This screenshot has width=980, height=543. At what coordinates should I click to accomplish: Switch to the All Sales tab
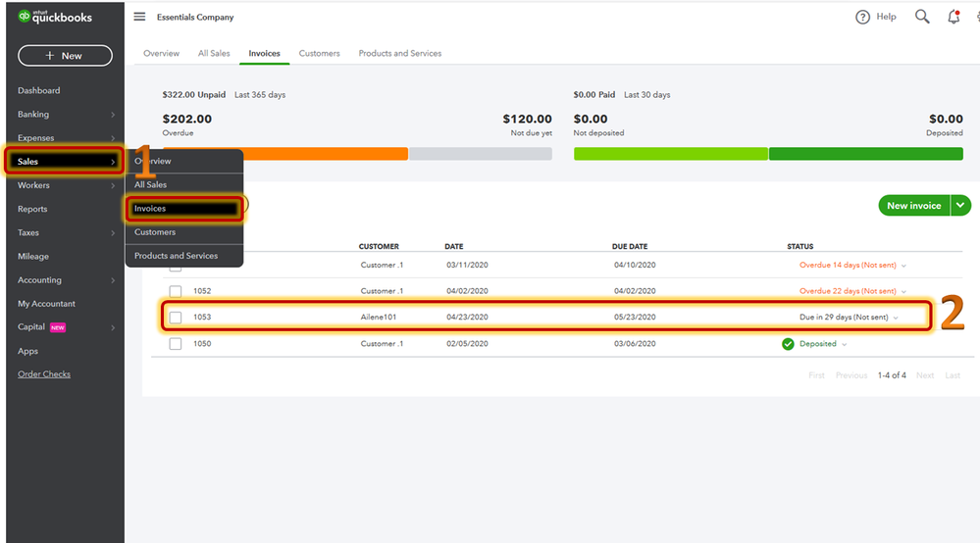click(214, 54)
